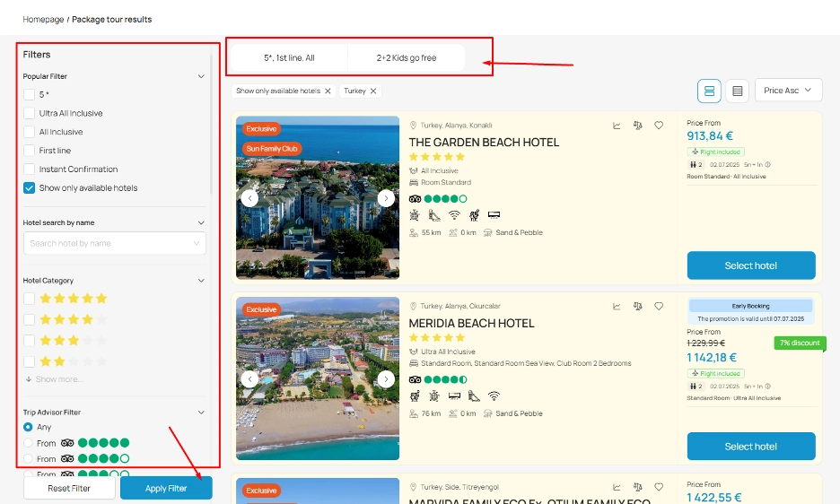Select the '2+2 Kids go free' tab
This screenshot has width=840, height=504.
(406, 58)
